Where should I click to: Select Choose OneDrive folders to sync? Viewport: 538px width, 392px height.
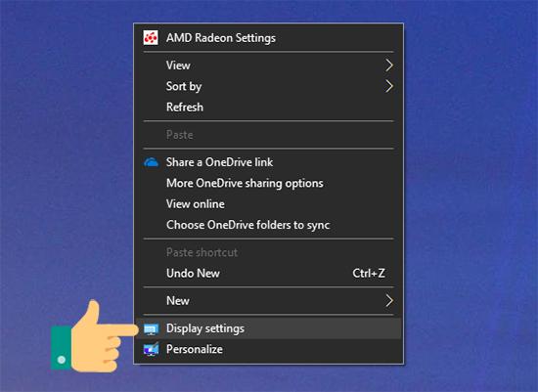tap(268, 225)
